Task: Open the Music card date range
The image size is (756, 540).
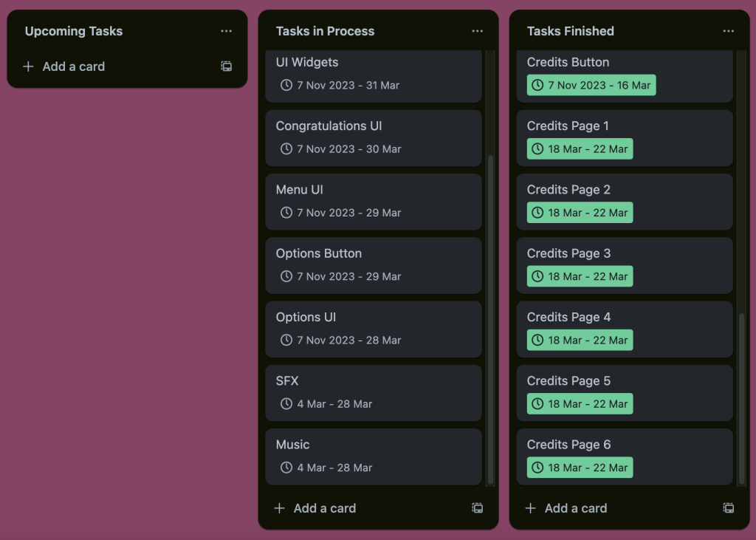Action: click(334, 468)
